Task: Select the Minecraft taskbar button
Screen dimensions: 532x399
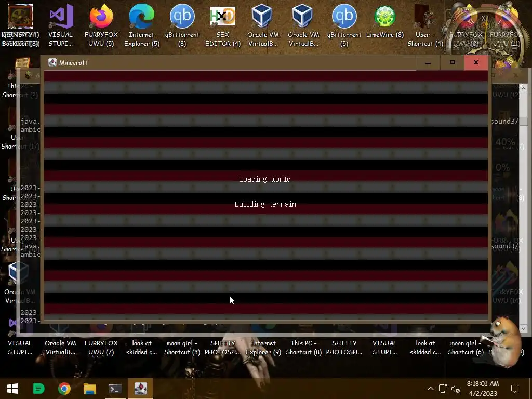Action: [140, 389]
